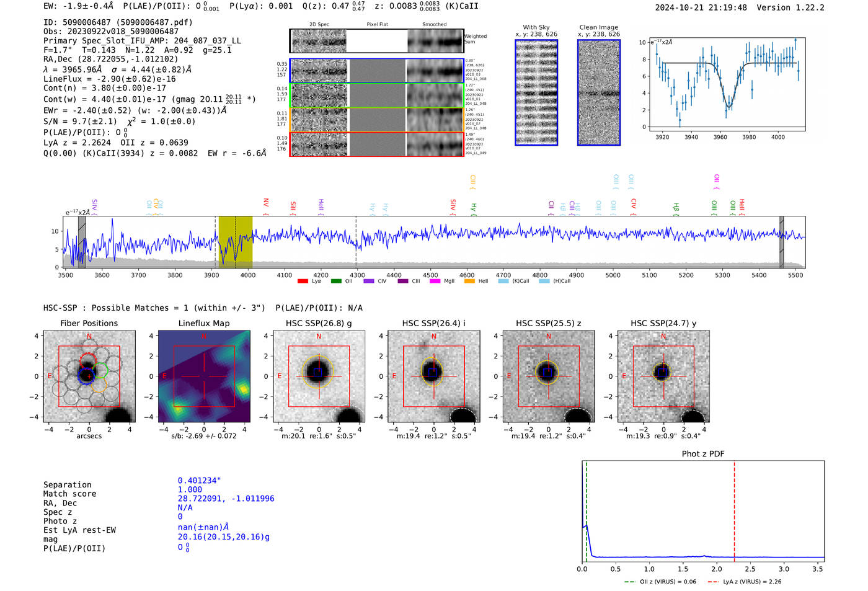Click the EW: -1.9±-0.4Å header text
Screen dimensions: 868x591
(79, 6)
